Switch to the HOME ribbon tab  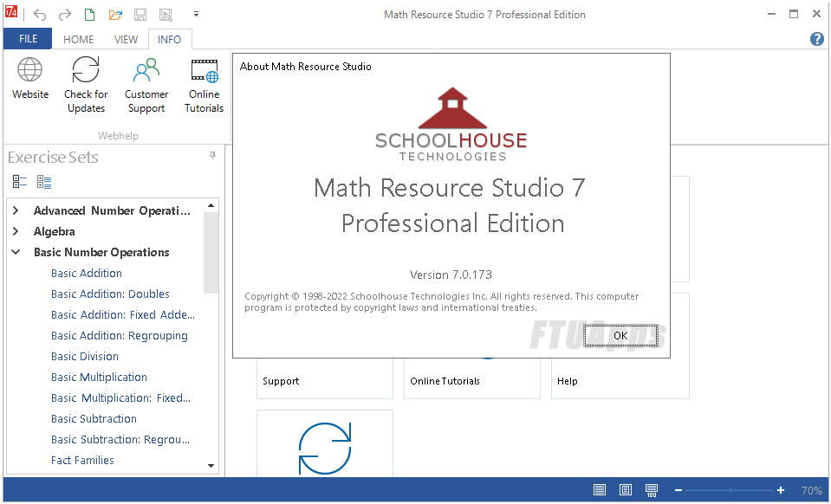tap(79, 39)
